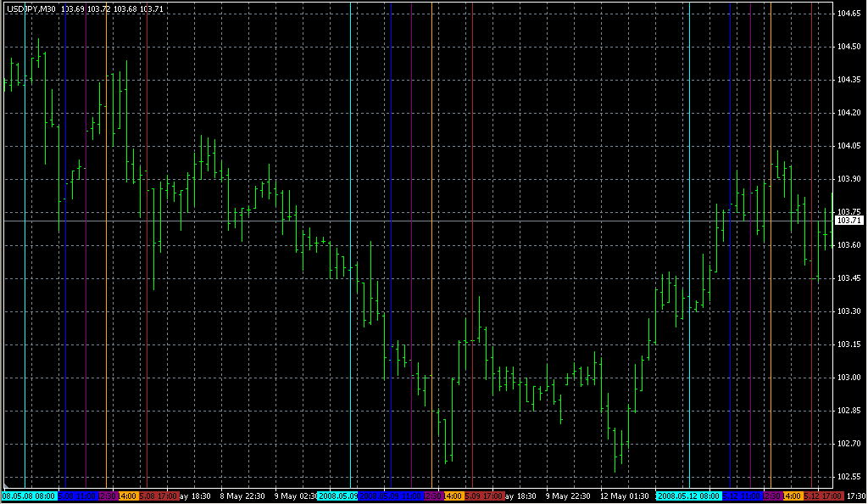Viewport: 868px width, 504px height.
Task: Select the brown 5.09 17:00 time label
Action: pos(484,496)
